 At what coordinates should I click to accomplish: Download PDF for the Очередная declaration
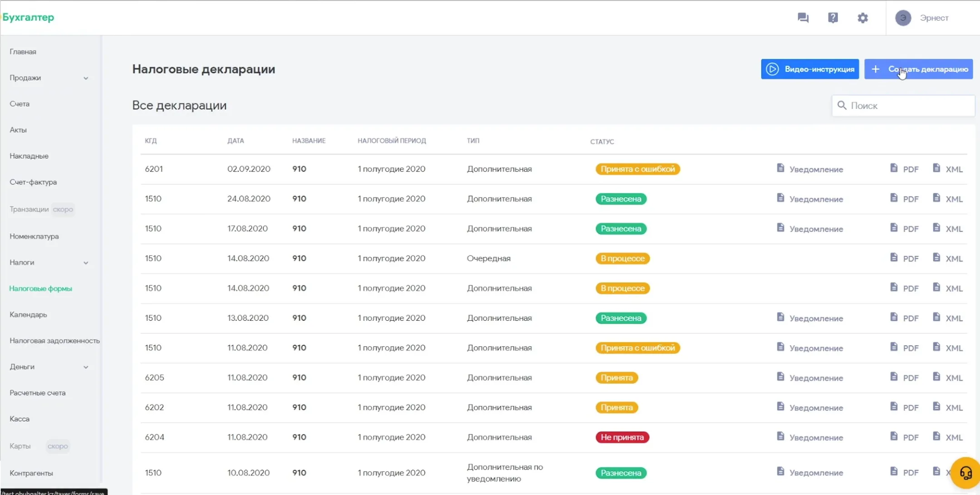pyautogui.click(x=904, y=258)
